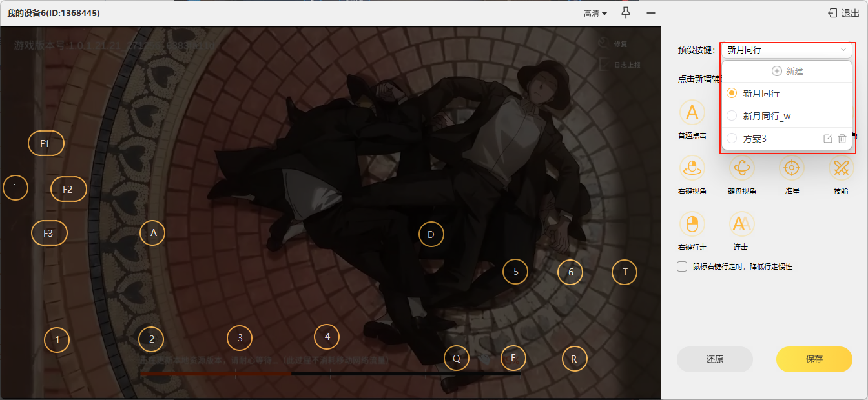Select the T key circle
This screenshot has width=868, height=400.
(x=625, y=272)
